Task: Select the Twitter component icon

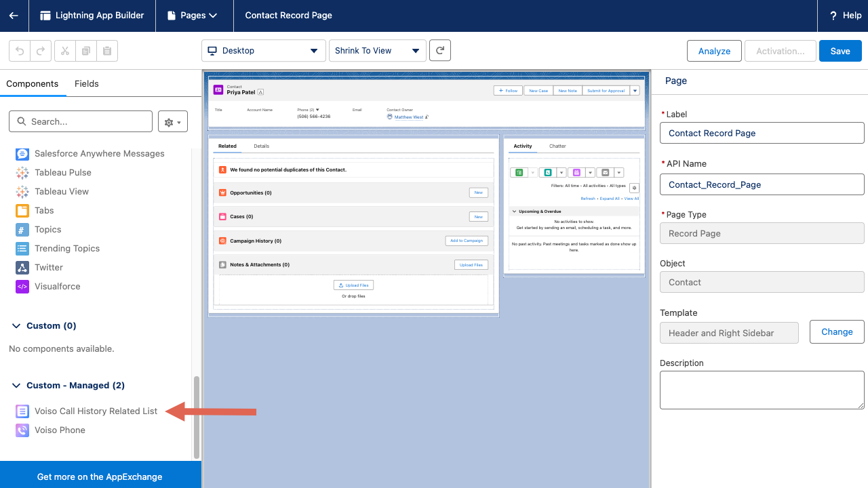Action: tap(22, 268)
